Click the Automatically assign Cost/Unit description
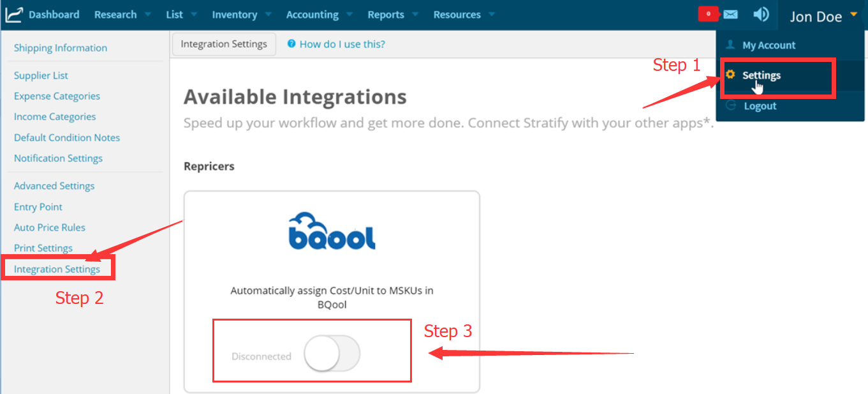The width and height of the screenshot is (868, 394). coord(332,298)
